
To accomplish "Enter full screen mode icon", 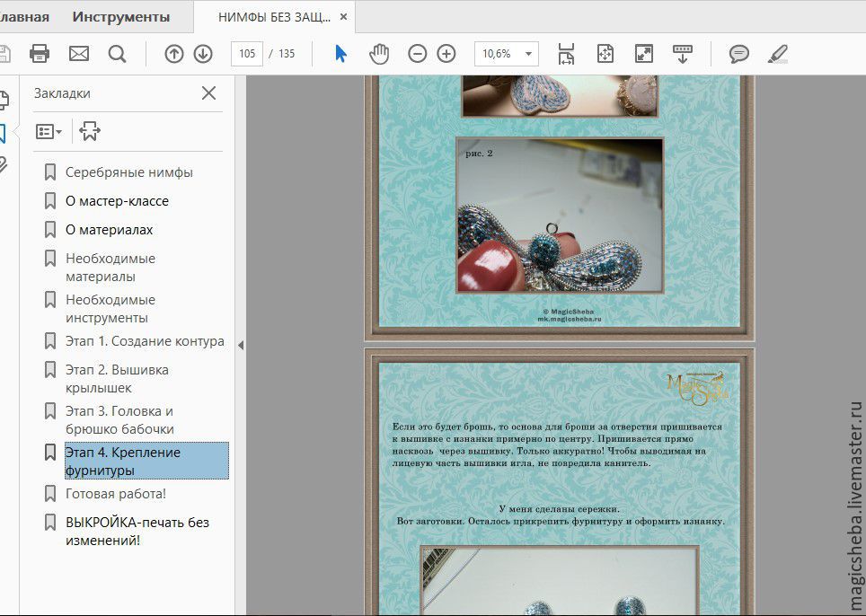I will [644, 54].
